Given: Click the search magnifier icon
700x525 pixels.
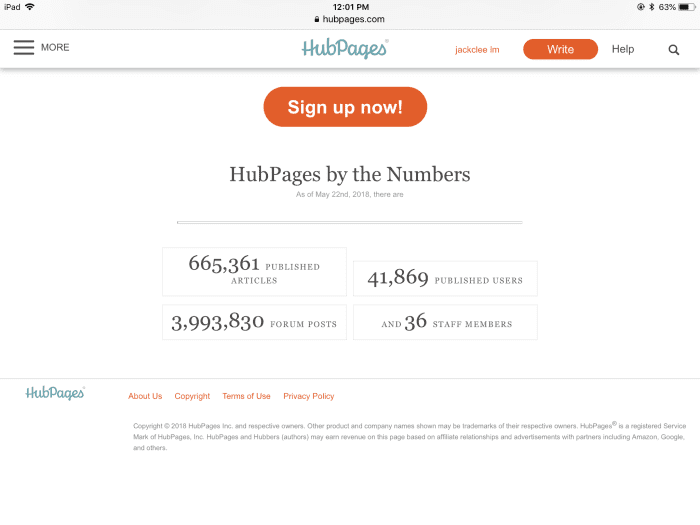Looking at the screenshot, I should [674, 50].
